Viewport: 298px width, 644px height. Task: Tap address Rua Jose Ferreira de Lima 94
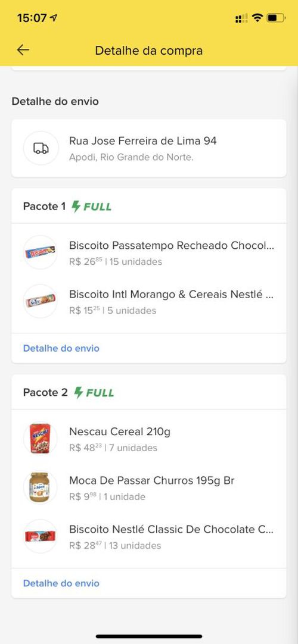point(142,141)
